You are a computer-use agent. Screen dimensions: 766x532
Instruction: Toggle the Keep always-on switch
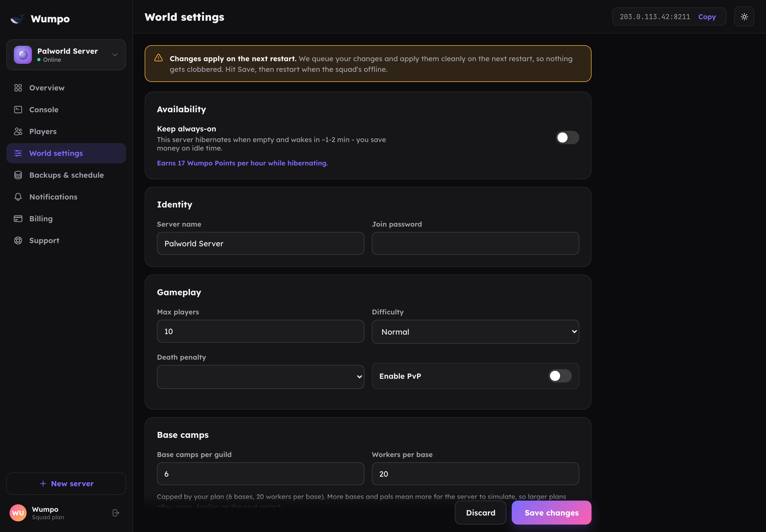click(567, 138)
